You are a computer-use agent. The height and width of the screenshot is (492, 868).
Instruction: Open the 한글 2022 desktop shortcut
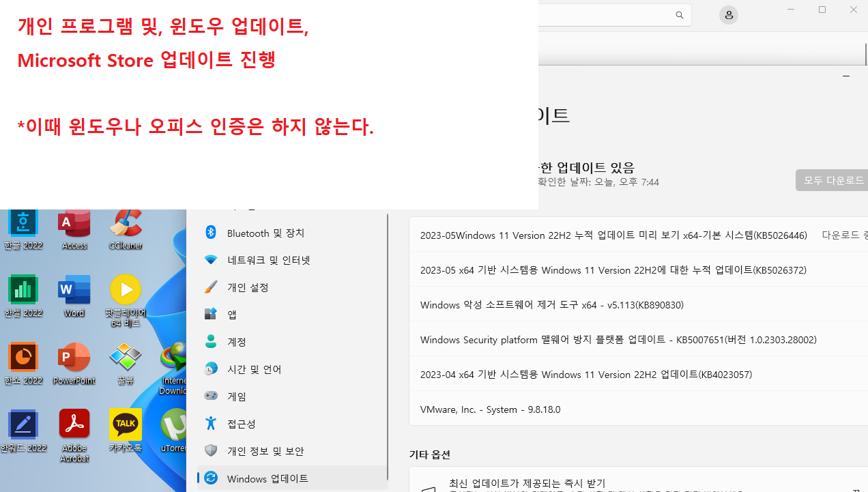tap(23, 229)
